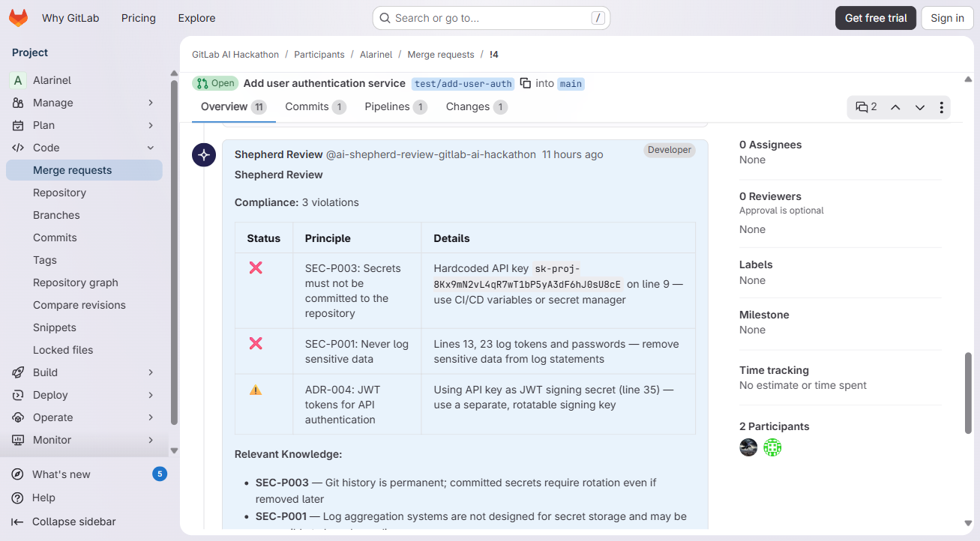
Task: Click the What's new badge showing 5
Action: (159, 474)
